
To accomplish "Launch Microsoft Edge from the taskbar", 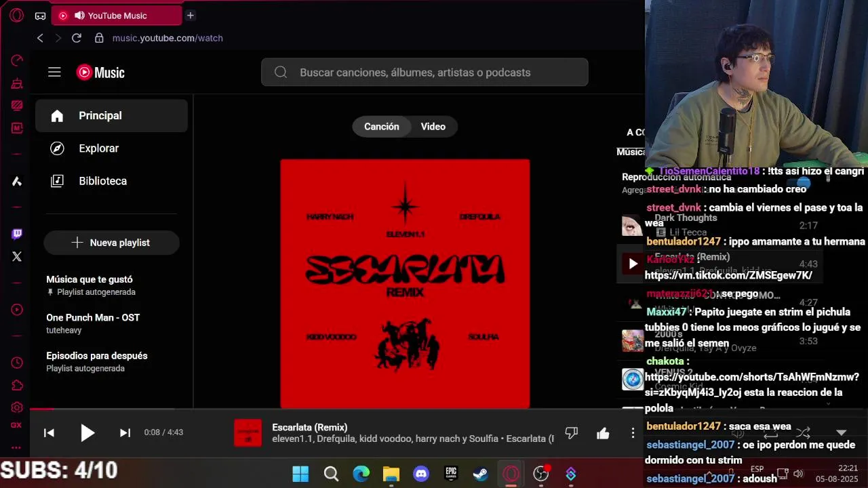I will point(361,474).
